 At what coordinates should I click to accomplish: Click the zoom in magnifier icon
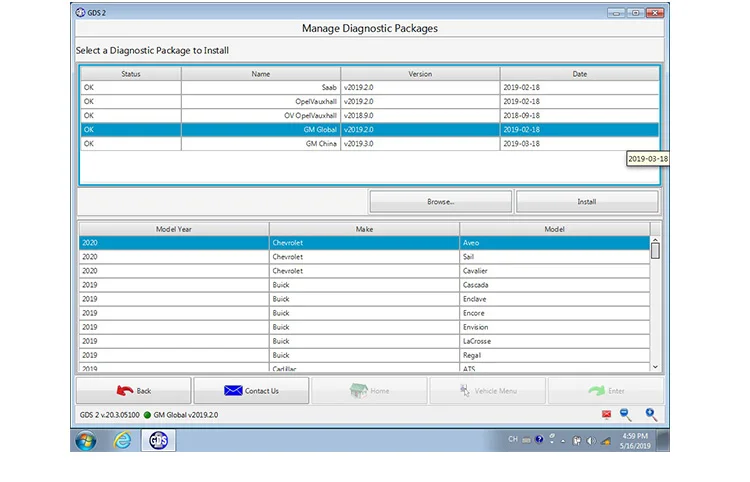651,414
